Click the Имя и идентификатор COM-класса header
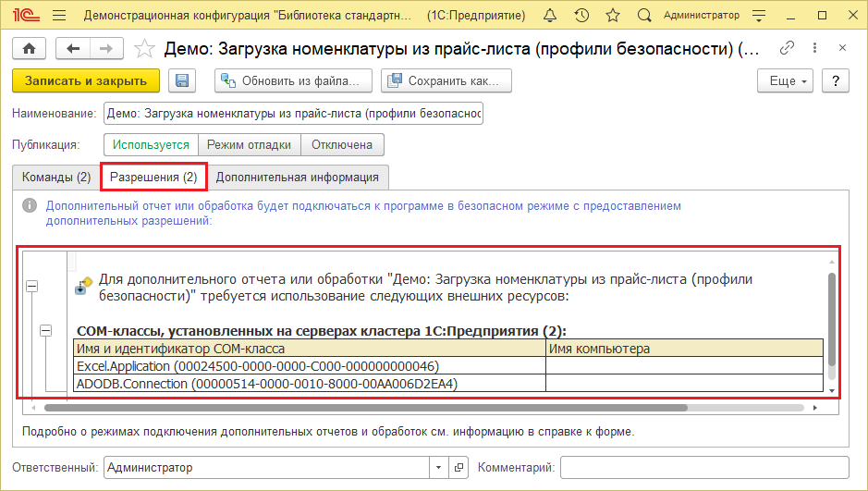The width and height of the screenshot is (868, 491). [x=310, y=349]
